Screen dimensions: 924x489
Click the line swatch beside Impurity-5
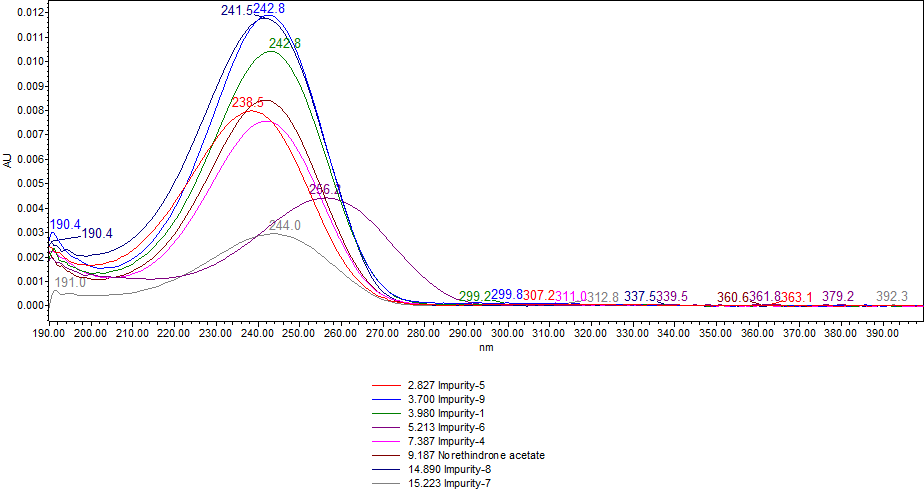coord(385,385)
